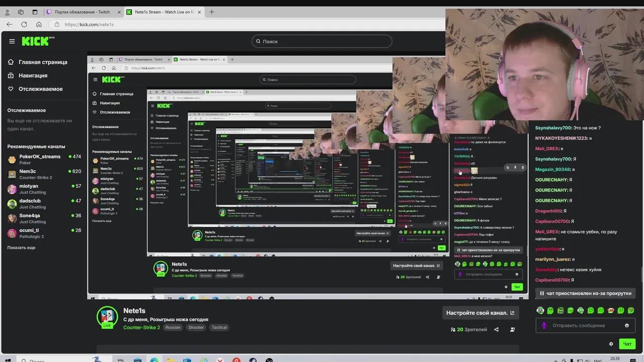
Task: Open the taskbar clock showing 20:39
Action: coord(614,359)
